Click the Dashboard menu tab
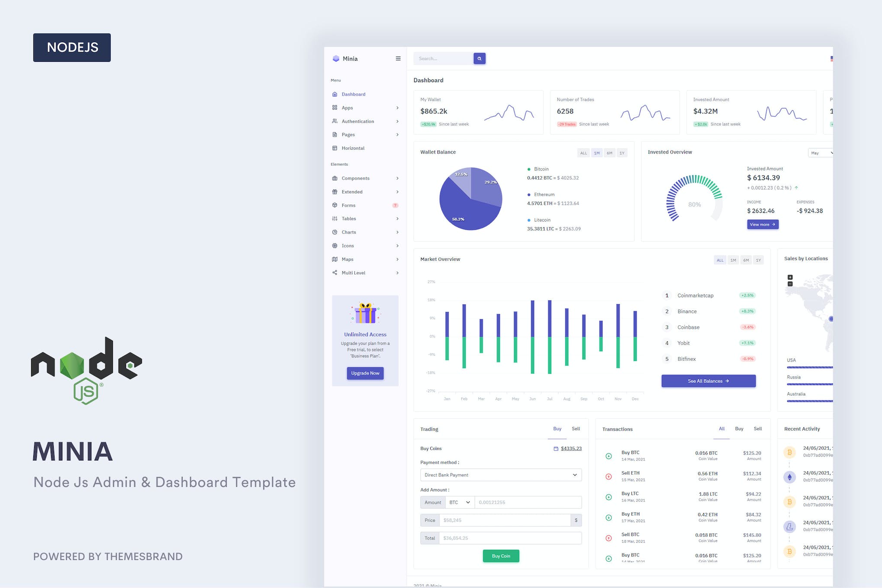This screenshot has width=882, height=588. 353,94
